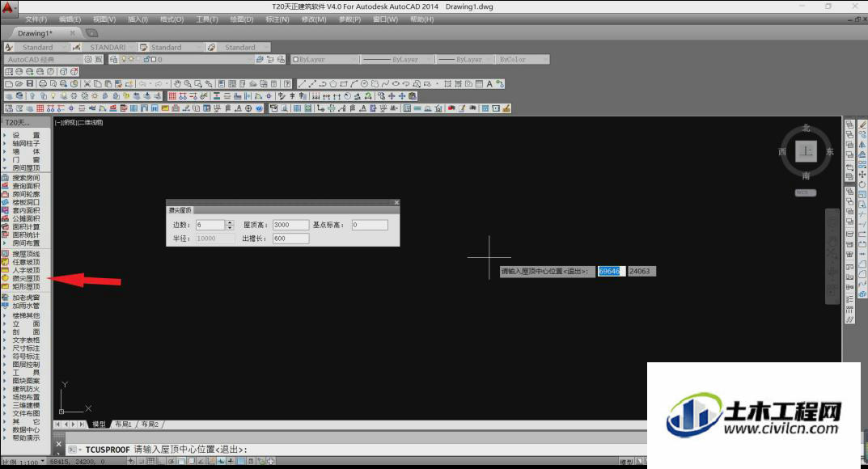Expand the 帮助演示 menu group
Screen dimensions: 868x469
tap(26, 438)
